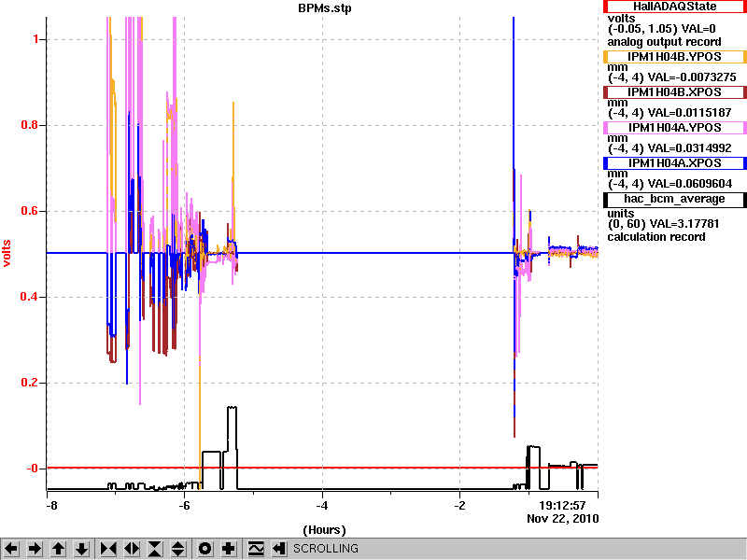The width and height of the screenshot is (747, 560).
Task: Pan the plot up with up arrow
Action: click(58, 549)
